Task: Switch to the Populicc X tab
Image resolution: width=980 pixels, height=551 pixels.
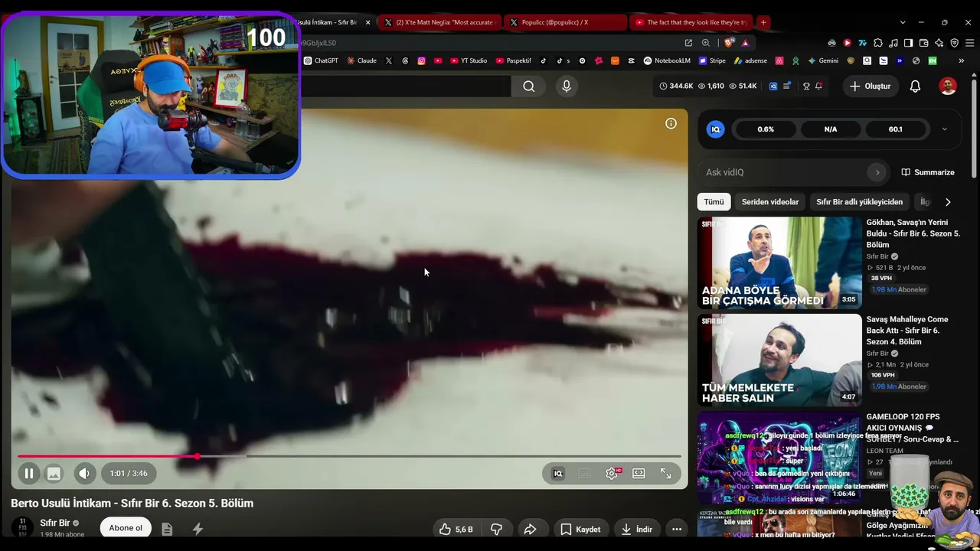Action: click(564, 22)
